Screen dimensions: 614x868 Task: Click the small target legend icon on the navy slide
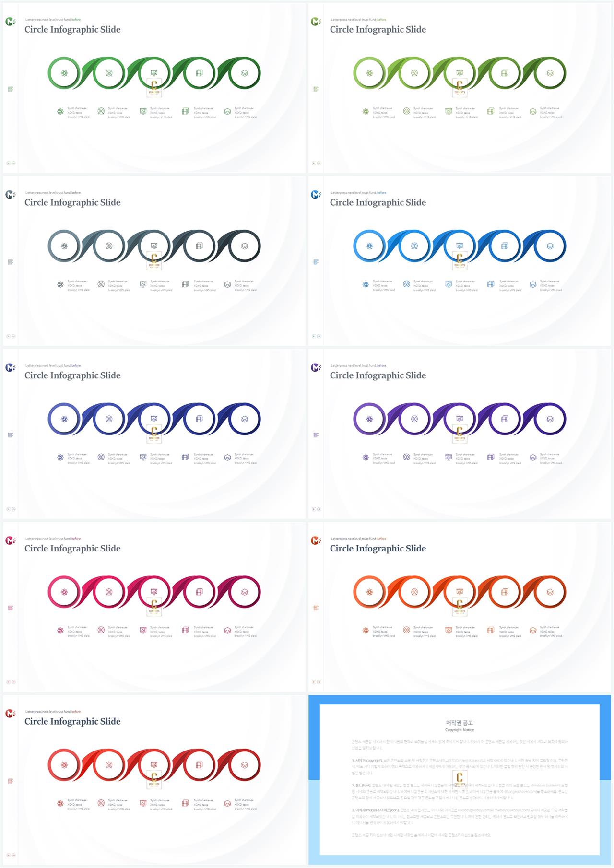101,457
